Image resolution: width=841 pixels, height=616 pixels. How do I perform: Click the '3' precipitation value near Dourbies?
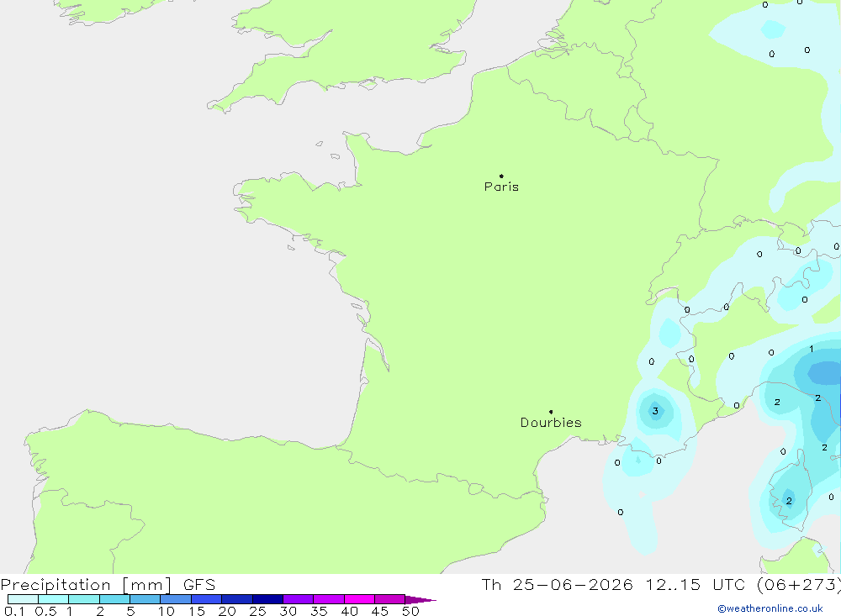pos(655,411)
